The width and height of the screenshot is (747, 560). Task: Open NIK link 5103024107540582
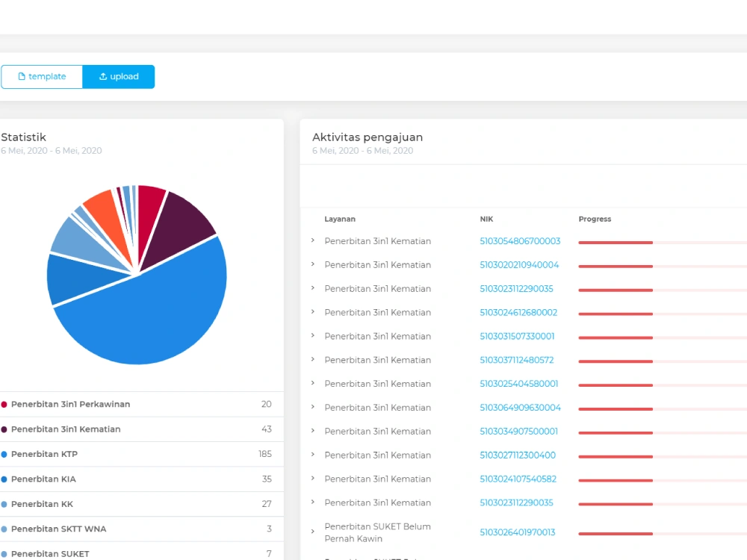(x=518, y=479)
